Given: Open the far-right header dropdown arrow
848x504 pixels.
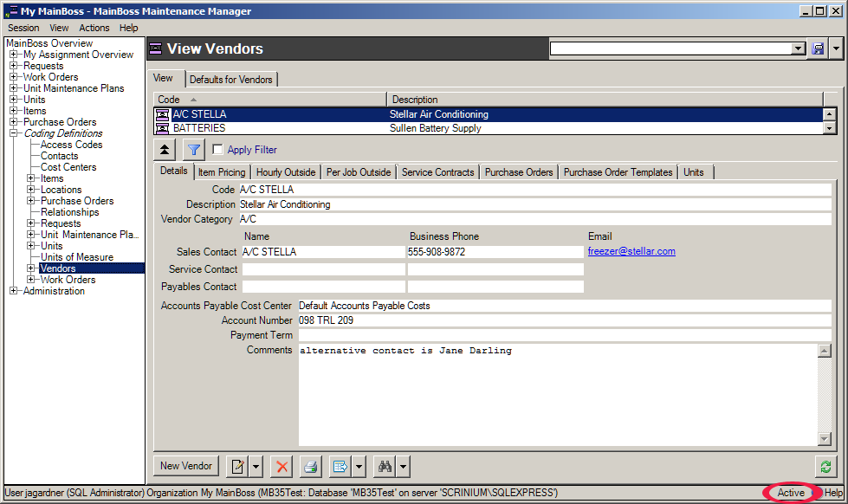Looking at the screenshot, I should point(836,48).
